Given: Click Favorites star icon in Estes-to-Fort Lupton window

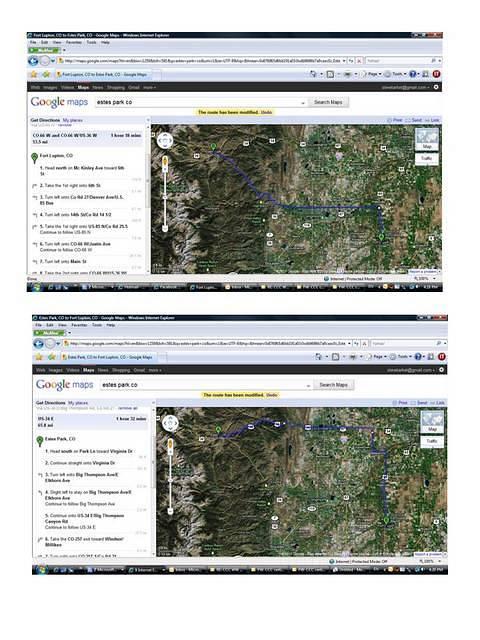Looking at the screenshot, I should click(39, 357).
